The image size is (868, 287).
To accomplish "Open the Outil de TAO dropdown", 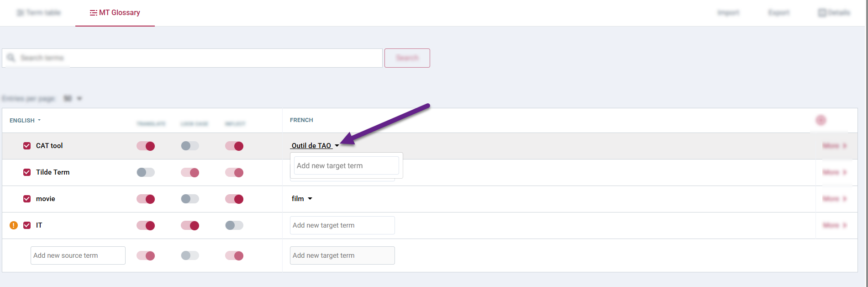I will [337, 145].
